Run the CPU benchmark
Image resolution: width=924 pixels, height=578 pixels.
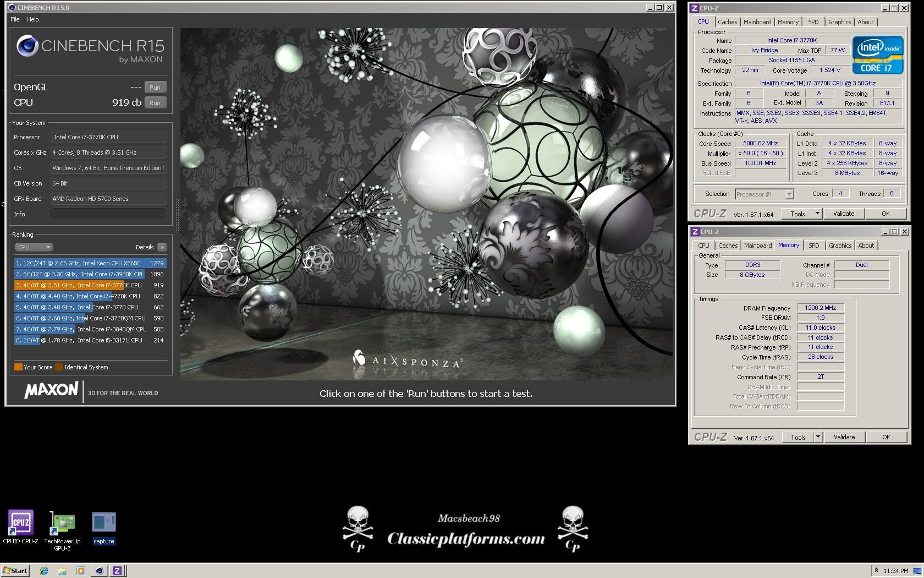pos(155,103)
